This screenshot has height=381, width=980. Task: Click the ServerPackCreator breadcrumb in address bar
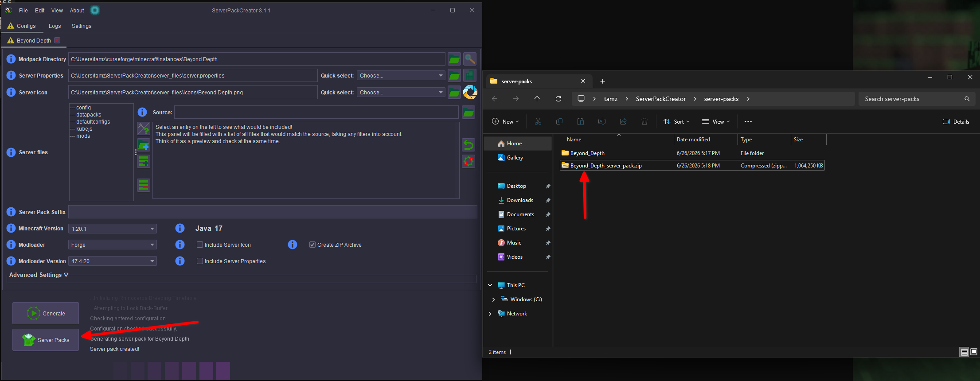[x=660, y=99]
